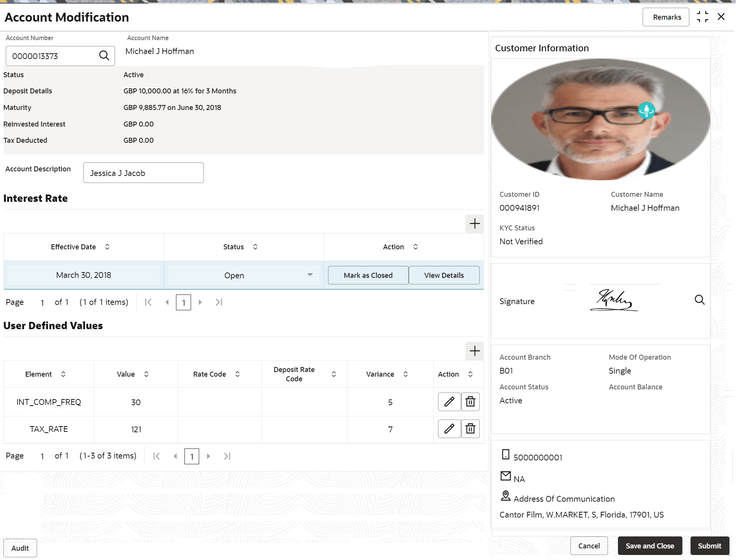Sort Interest Rate Status column

(255, 247)
